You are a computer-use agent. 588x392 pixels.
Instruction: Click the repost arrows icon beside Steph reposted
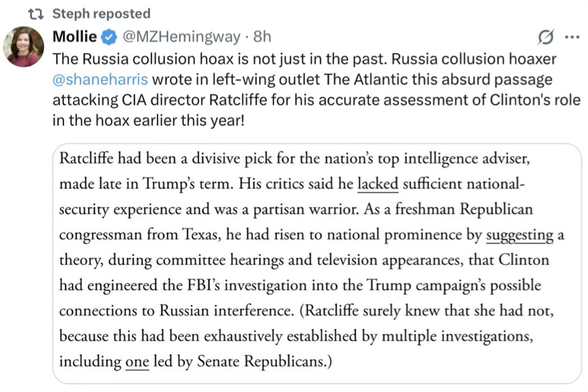pyautogui.click(x=36, y=14)
